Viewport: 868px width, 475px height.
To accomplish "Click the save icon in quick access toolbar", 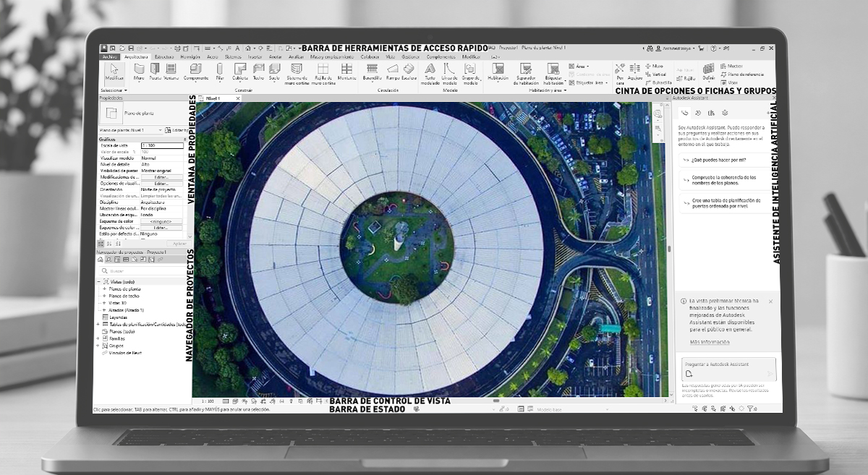I will (131, 48).
